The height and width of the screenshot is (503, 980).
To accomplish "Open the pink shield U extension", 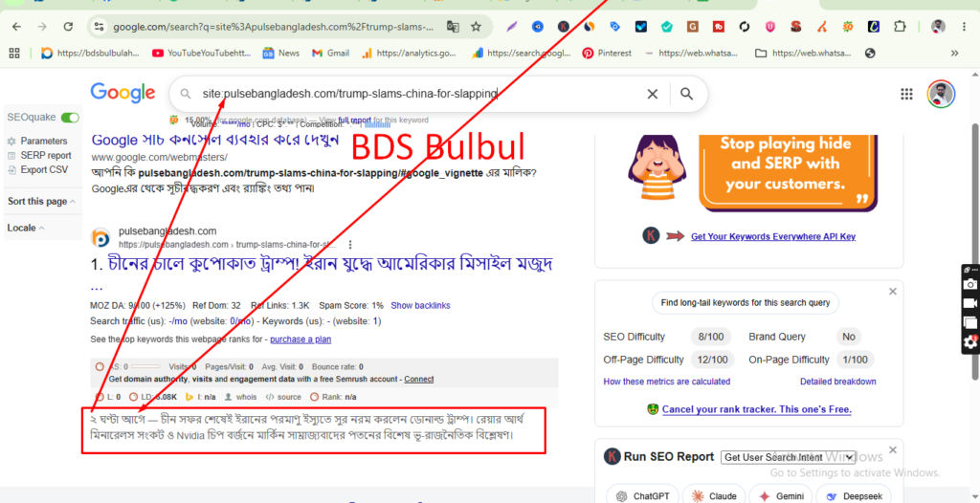I will point(770,27).
